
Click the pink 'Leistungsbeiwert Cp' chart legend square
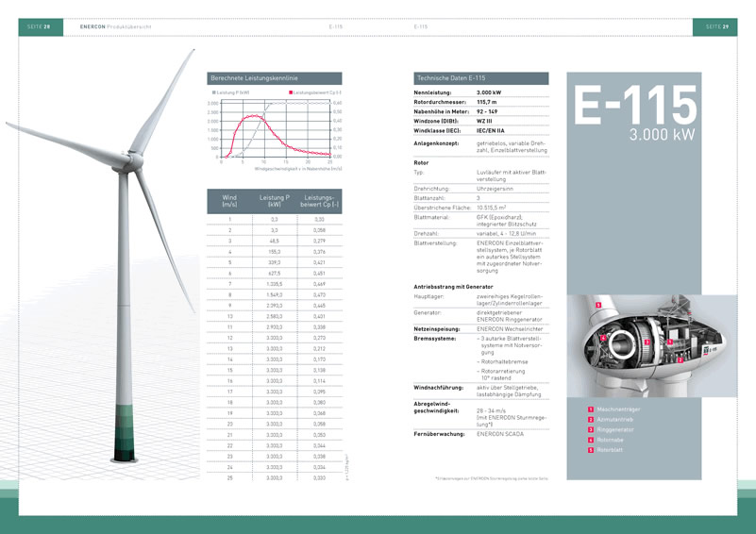tap(291, 92)
